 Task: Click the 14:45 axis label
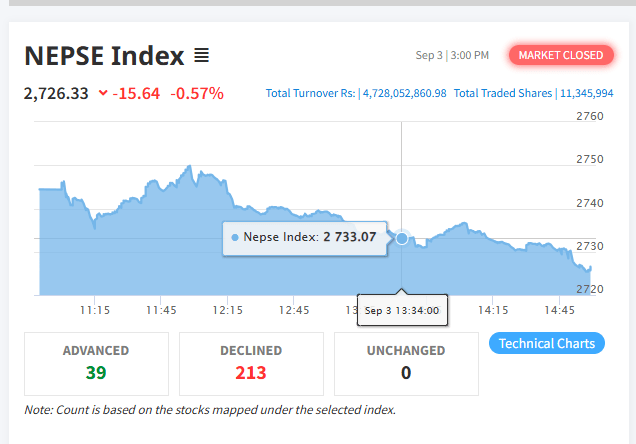tap(559, 310)
